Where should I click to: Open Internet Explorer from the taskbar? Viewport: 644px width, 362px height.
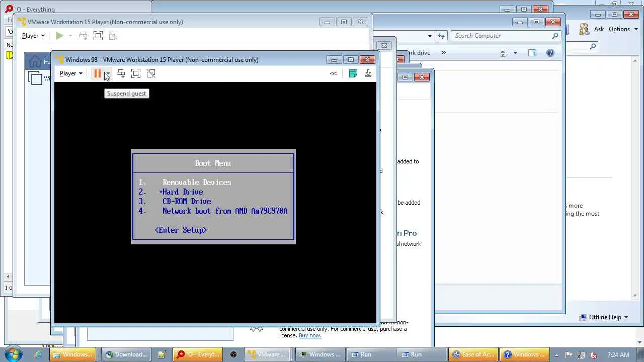(x=38, y=354)
